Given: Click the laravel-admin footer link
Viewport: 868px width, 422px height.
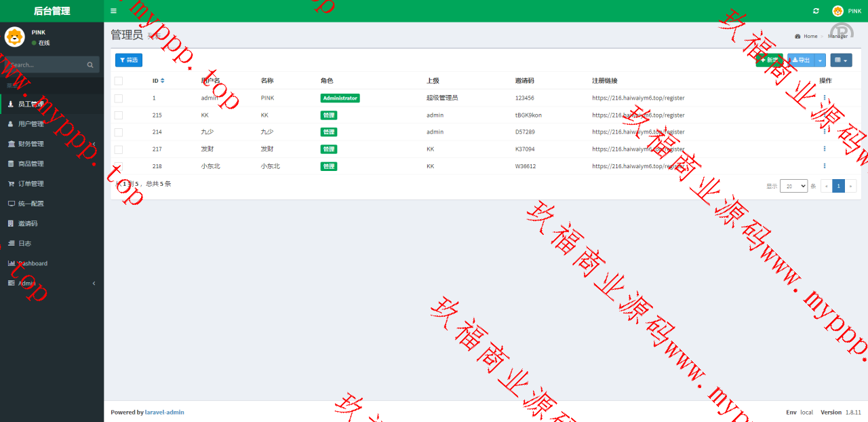Looking at the screenshot, I should click(x=164, y=412).
